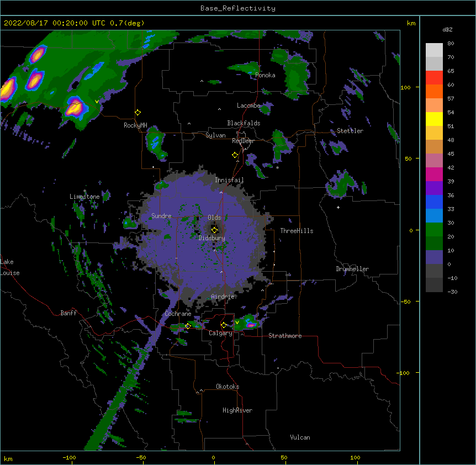Click the -100 tick on the horizontal km axis
476x465 pixels.
69,457
